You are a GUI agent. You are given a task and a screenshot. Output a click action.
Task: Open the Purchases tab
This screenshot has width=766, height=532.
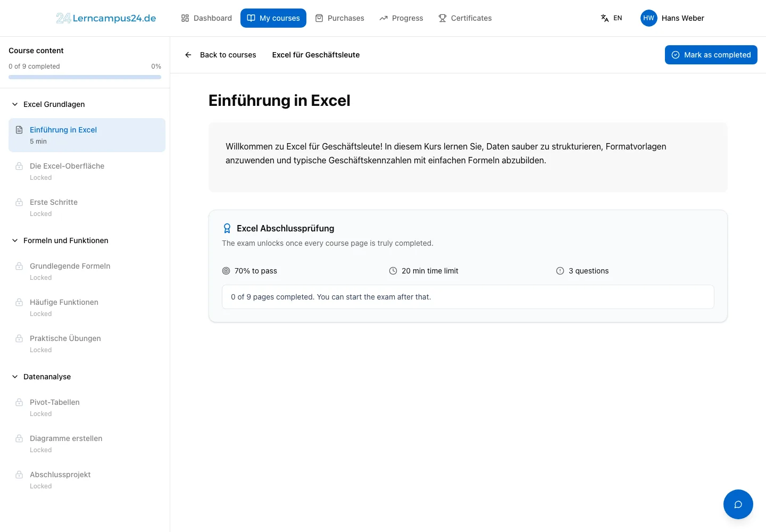[339, 18]
